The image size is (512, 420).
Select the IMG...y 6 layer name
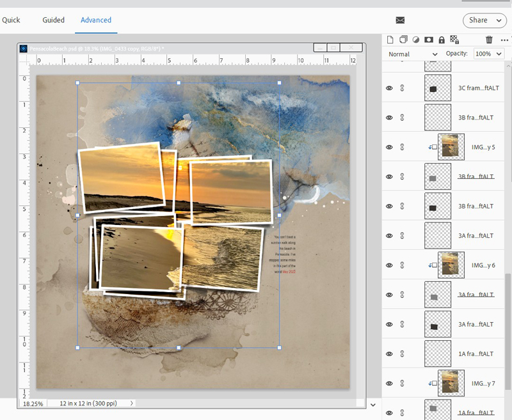tap(483, 265)
